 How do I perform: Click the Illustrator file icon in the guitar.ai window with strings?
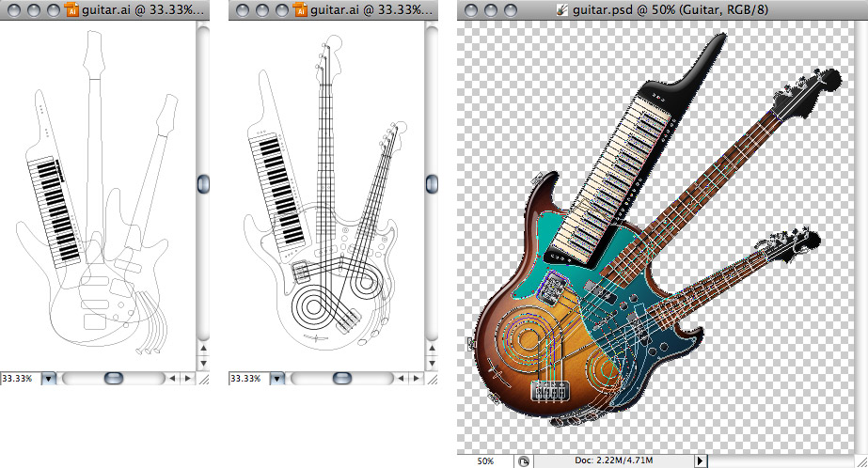pos(301,10)
